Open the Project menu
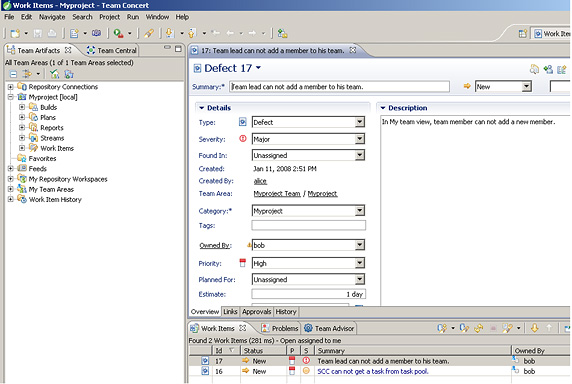Screen dimensions: 572x384 tap(109, 17)
